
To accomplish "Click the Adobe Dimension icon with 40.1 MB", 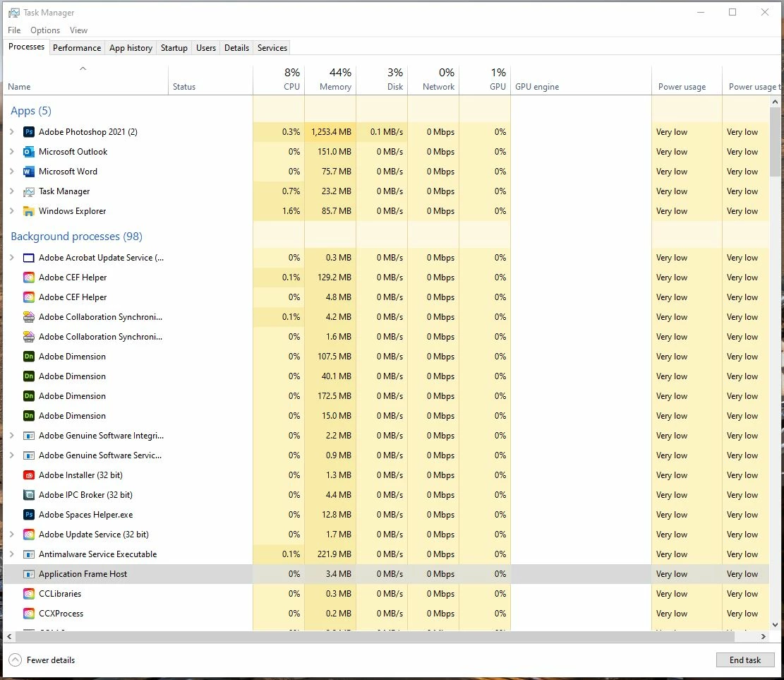I will click(29, 376).
